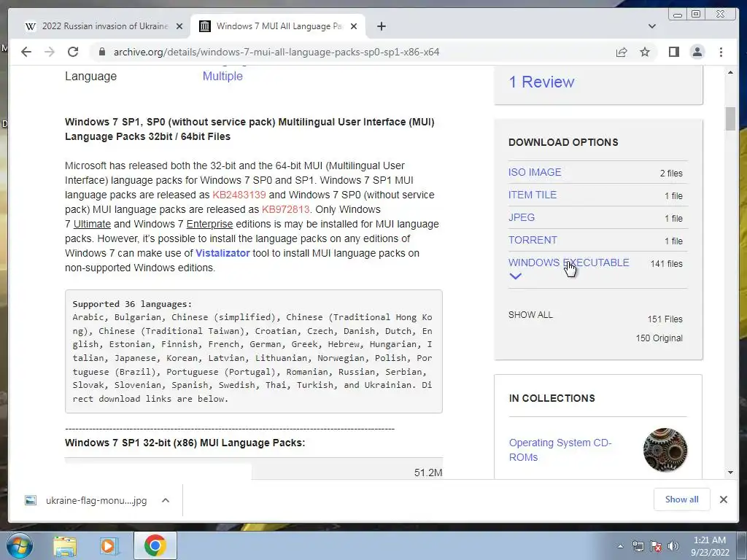Close the 2022 Russian invasion tab
The image size is (747, 560).
[179, 26]
